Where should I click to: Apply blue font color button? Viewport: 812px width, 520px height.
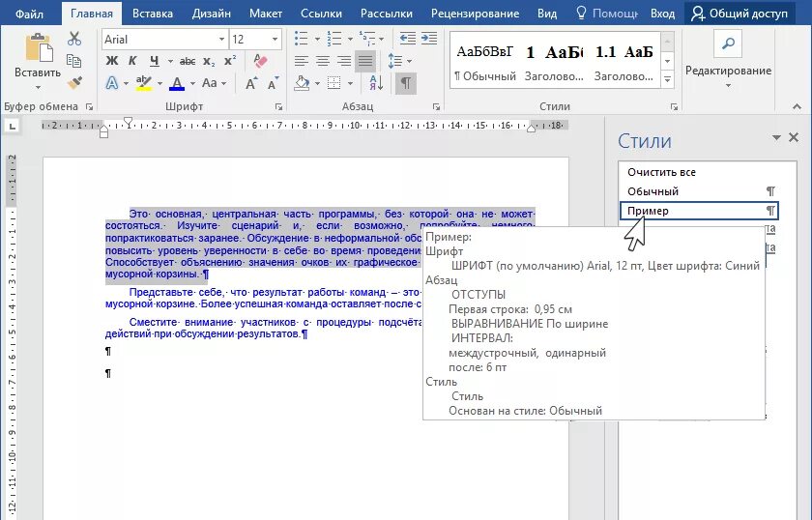tap(177, 83)
